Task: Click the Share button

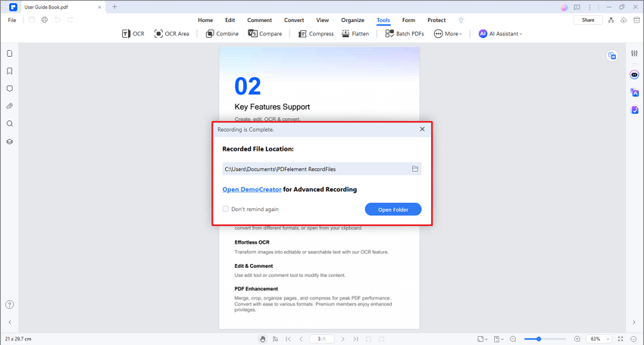Action: tap(588, 20)
